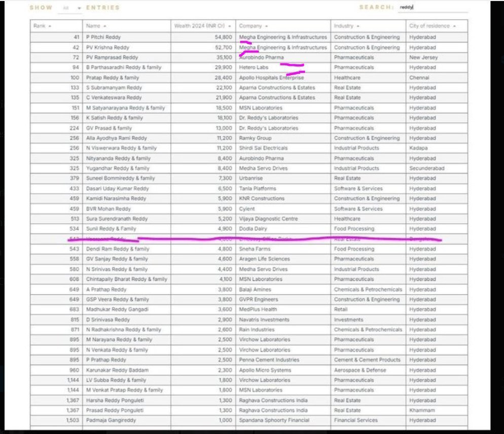This screenshot has height=434, width=504.
Task: Click the 'Balaji Amines' company cell
Action: tap(283, 290)
